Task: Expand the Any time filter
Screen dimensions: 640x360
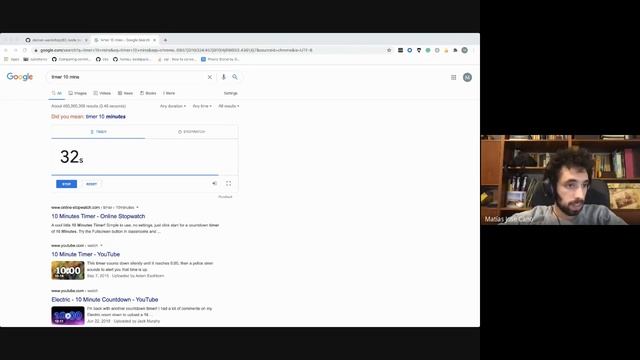Action: click(202, 106)
